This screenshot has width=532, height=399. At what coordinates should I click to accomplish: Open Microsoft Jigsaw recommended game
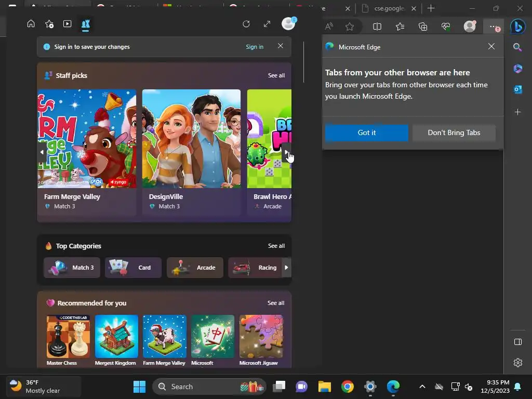pyautogui.click(x=261, y=340)
